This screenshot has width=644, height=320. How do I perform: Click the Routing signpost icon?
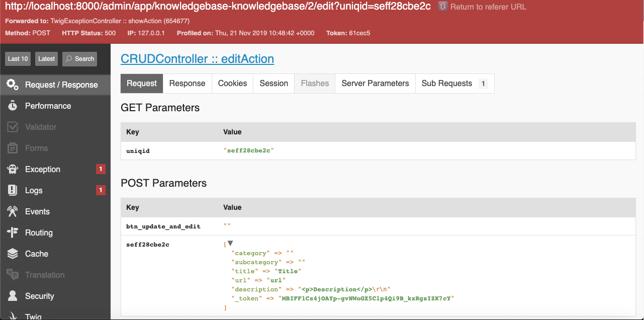13,232
